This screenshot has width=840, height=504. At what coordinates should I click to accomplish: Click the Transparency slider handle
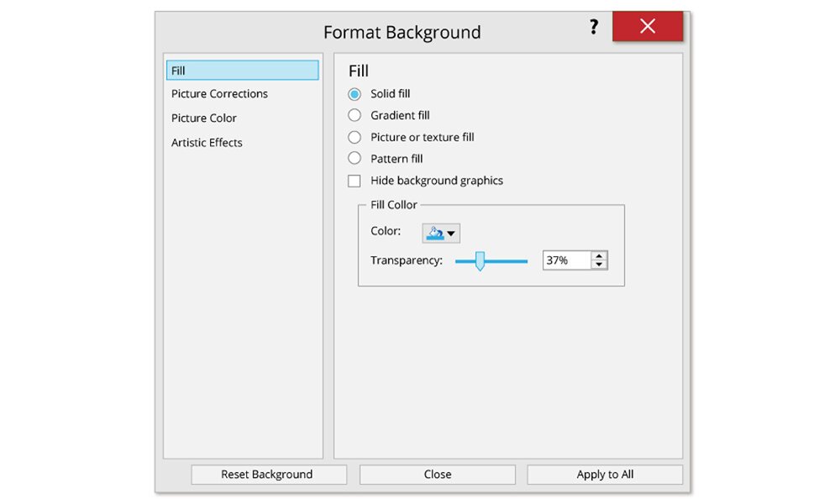(480, 261)
